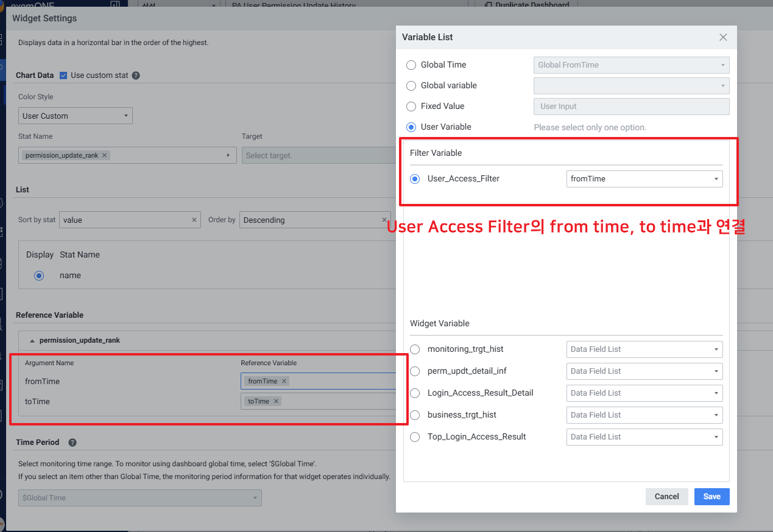Uncheck the Use custom stat checkbox
This screenshot has width=773, height=532.
pos(63,75)
